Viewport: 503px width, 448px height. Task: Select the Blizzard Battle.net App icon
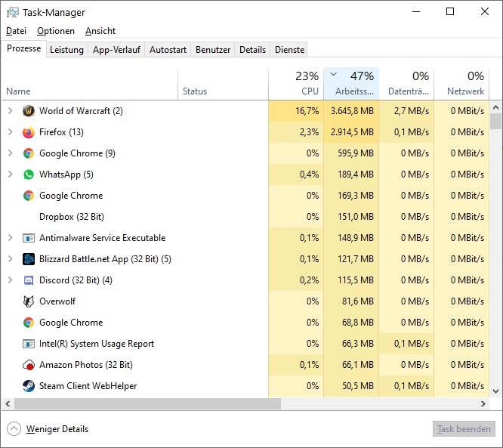(29, 259)
